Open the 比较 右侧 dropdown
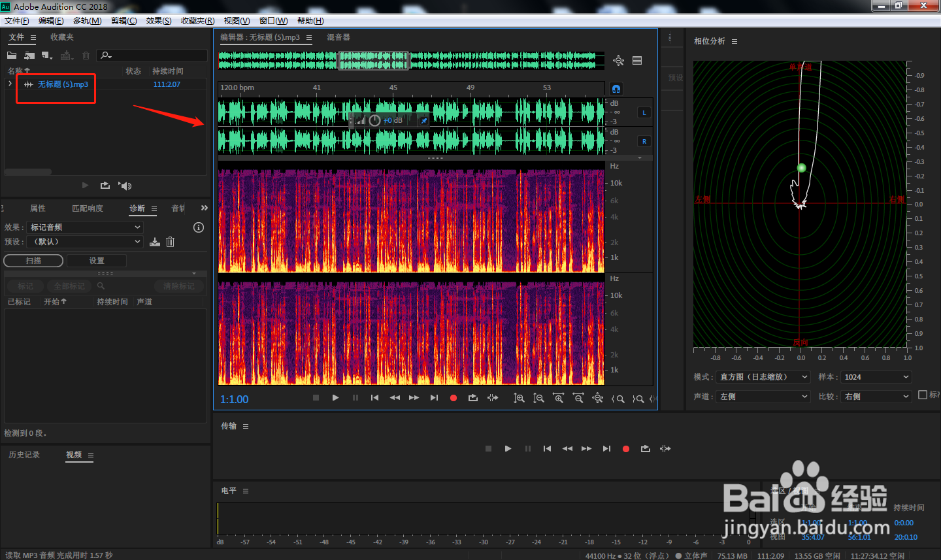Screen dimensions: 941x560 (x=876, y=397)
